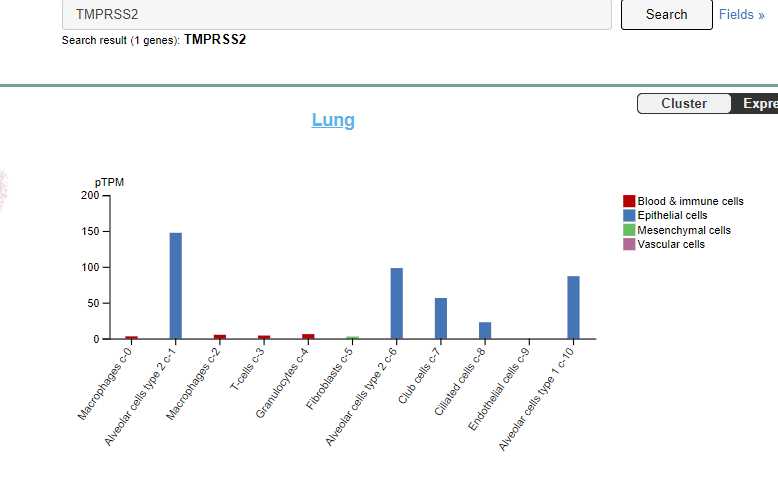Click the red Blood & immune cells swatch

point(629,201)
